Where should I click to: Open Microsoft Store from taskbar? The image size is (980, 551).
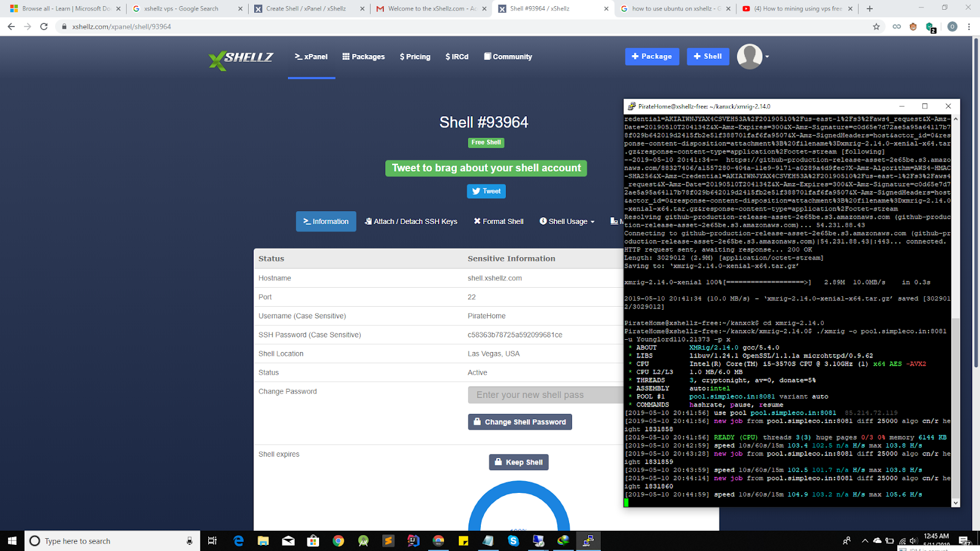pyautogui.click(x=313, y=541)
